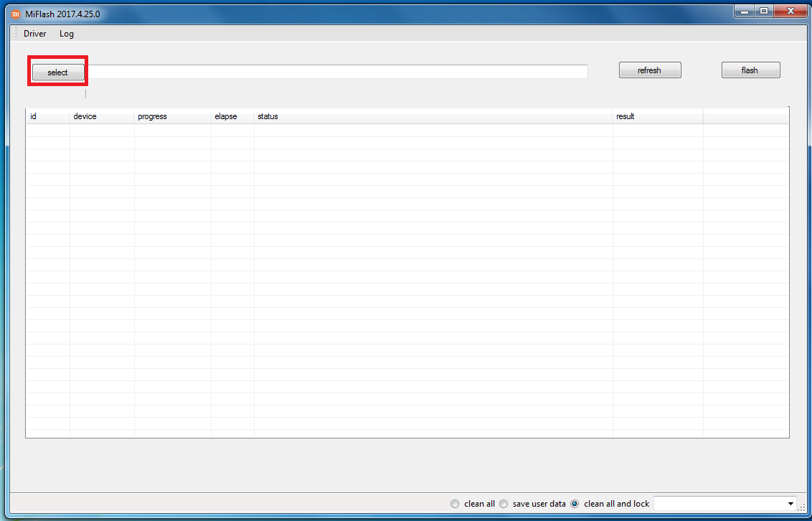The image size is (812, 521).
Task: Click the first empty row in the device table
Action: click(x=407, y=131)
